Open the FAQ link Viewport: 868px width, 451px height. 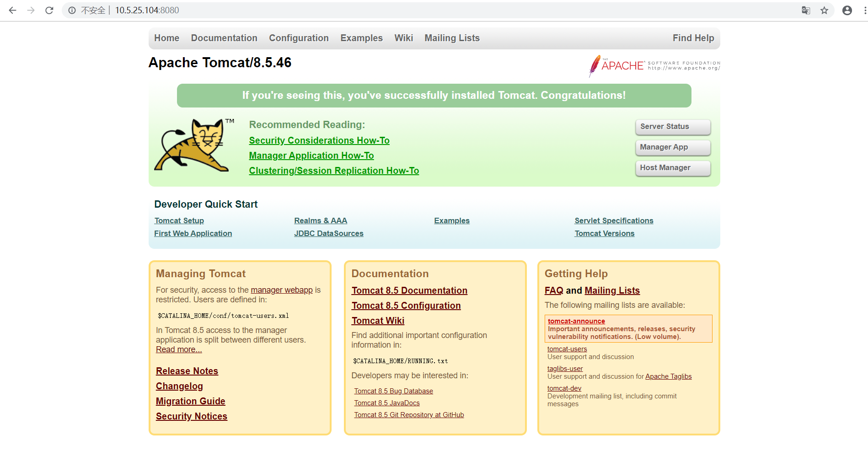pos(554,290)
